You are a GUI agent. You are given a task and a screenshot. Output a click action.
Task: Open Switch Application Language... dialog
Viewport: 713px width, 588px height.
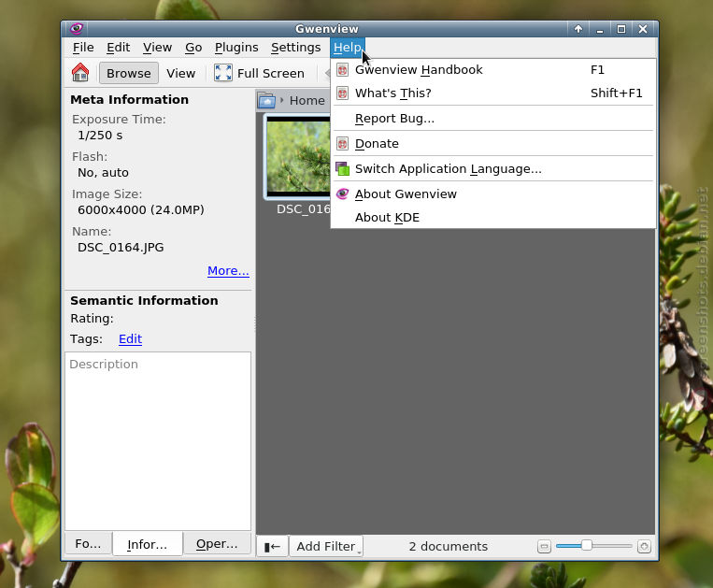(x=493, y=168)
